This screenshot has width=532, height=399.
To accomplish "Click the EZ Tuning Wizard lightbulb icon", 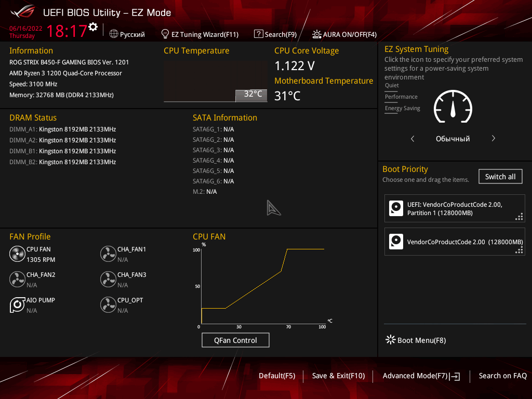I will 165,34.
